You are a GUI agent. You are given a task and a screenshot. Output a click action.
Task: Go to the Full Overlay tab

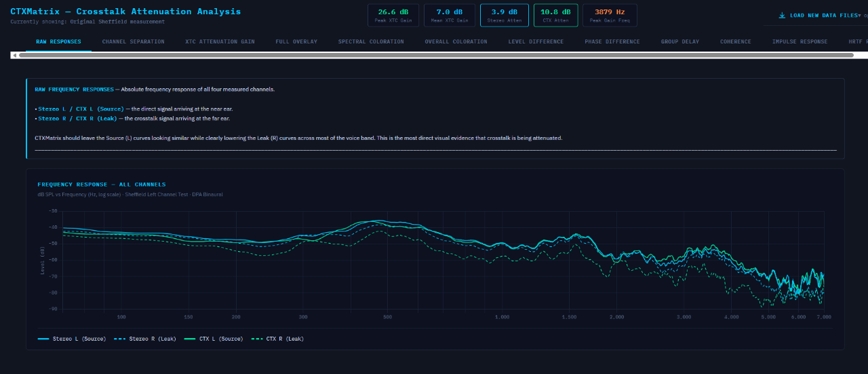click(x=296, y=41)
